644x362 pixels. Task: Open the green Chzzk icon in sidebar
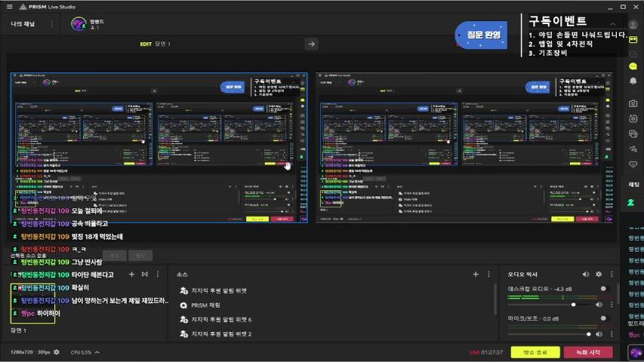[633, 203]
